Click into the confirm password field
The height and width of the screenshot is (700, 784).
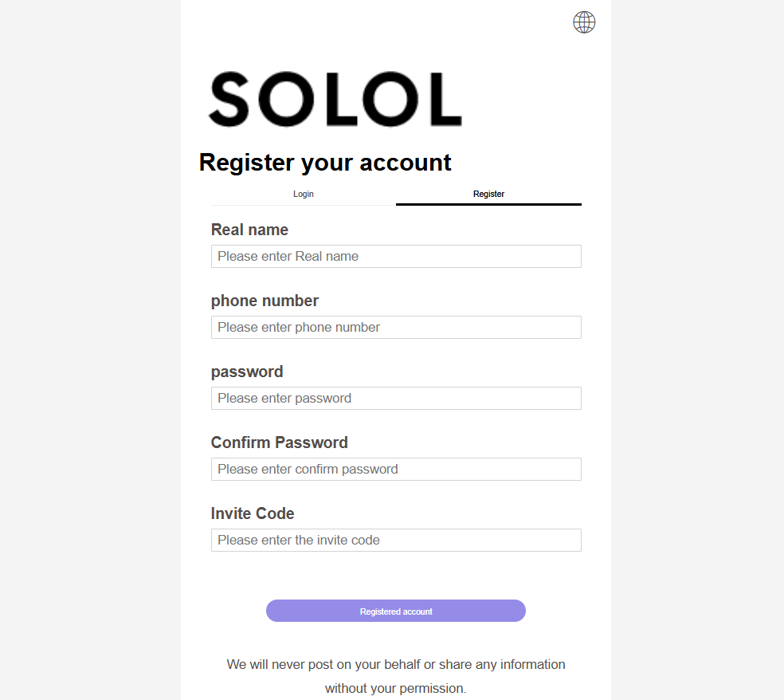pos(396,469)
